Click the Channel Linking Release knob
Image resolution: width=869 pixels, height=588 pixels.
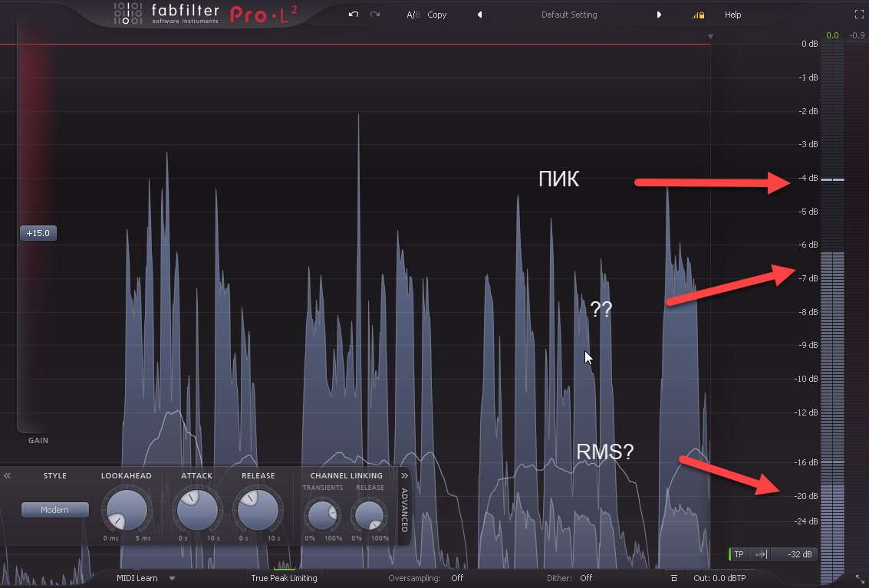tap(369, 515)
